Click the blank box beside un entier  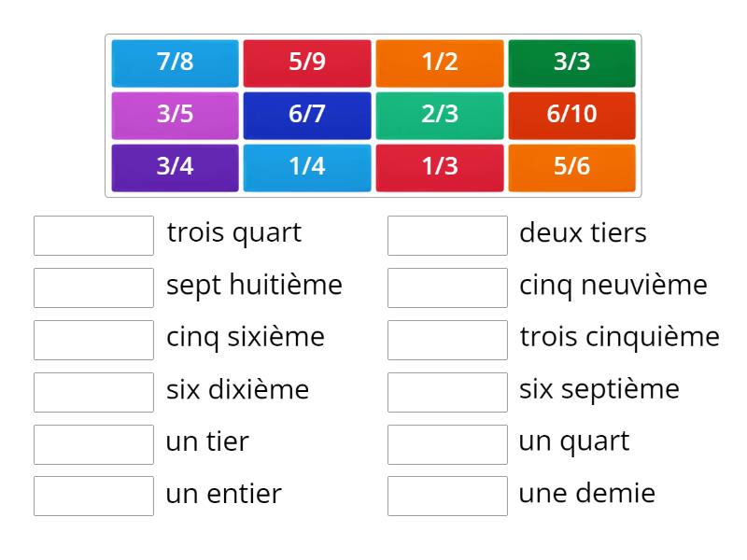coord(93,496)
